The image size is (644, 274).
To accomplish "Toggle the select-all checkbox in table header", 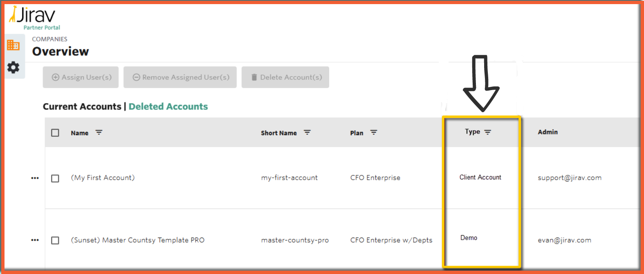I will click(x=55, y=133).
